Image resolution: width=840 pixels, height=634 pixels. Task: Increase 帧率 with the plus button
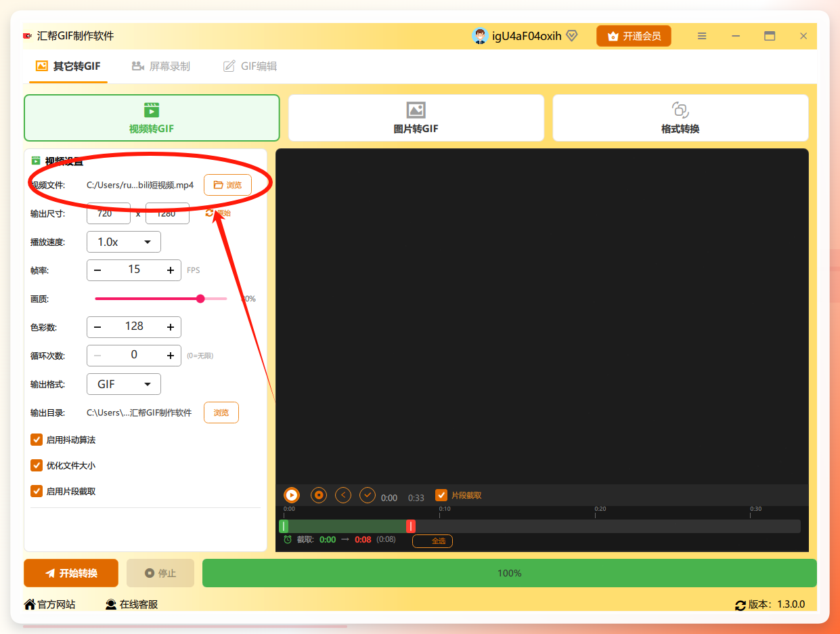171,270
